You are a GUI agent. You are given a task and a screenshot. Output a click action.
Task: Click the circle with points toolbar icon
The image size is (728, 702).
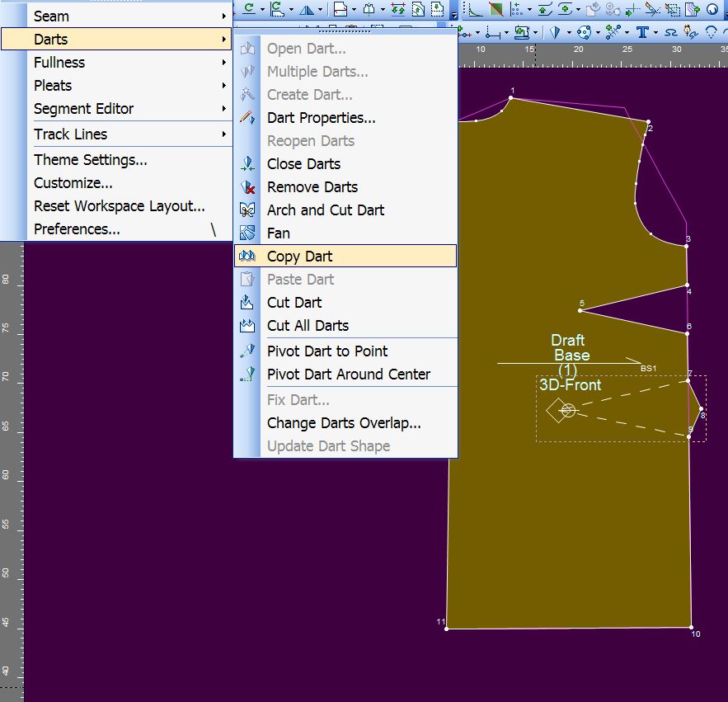[x=584, y=32]
